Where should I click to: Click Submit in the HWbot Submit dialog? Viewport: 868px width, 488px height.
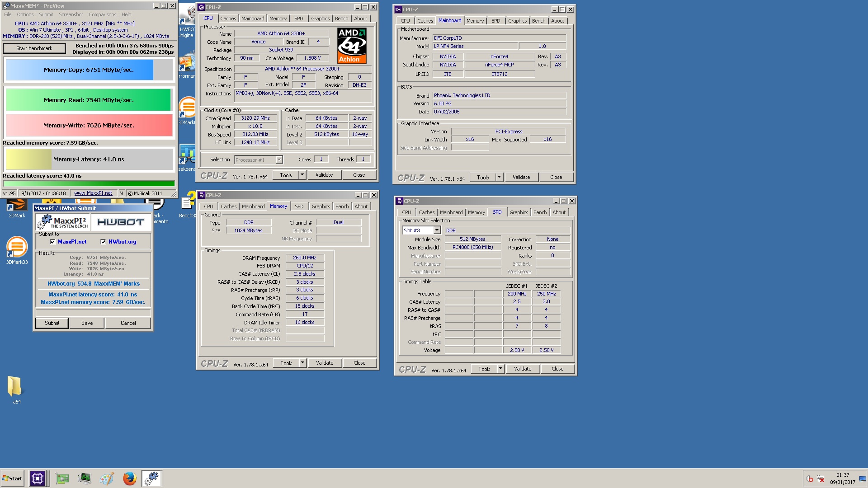(x=52, y=323)
